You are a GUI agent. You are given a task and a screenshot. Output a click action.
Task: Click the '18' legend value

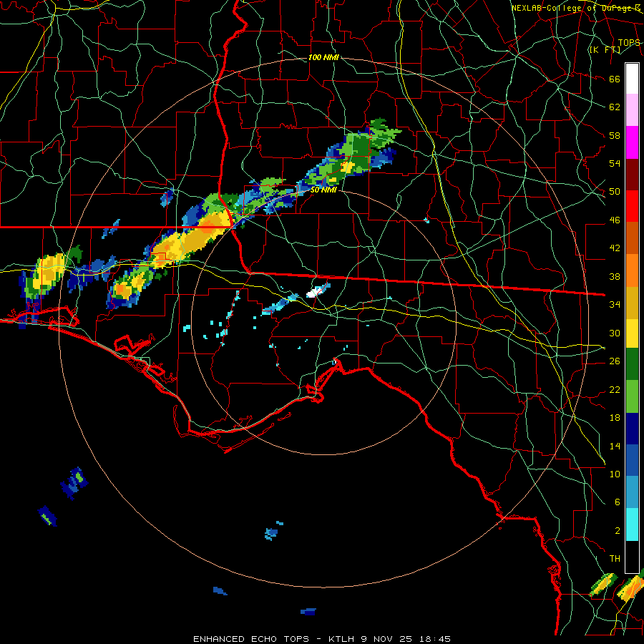pyautogui.click(x=615, y=418)
